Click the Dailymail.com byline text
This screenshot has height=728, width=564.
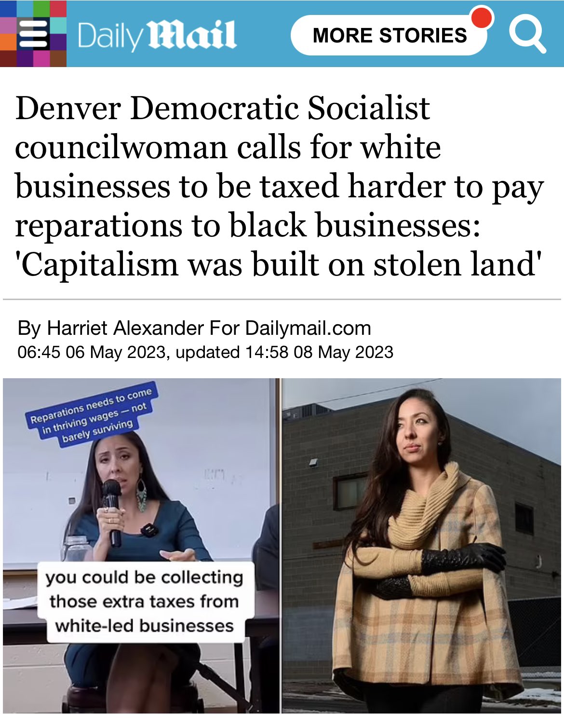click(308, 328)
